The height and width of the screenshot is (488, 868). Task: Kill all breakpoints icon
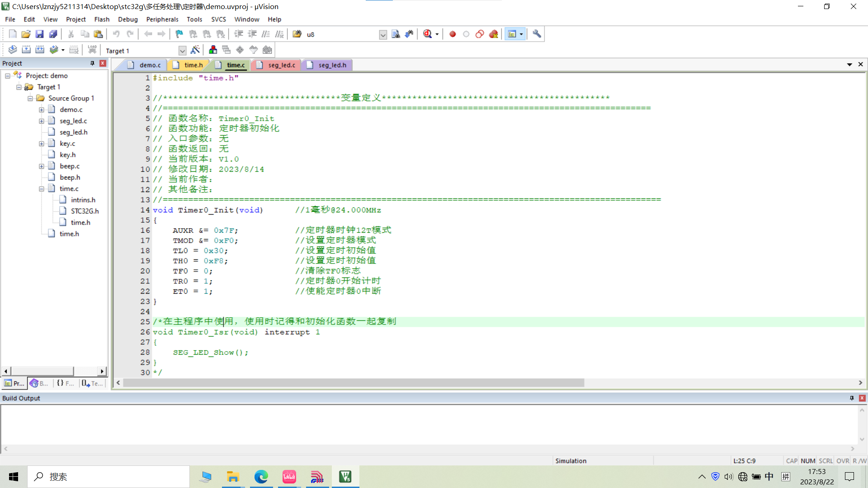(x=493, y=34)
